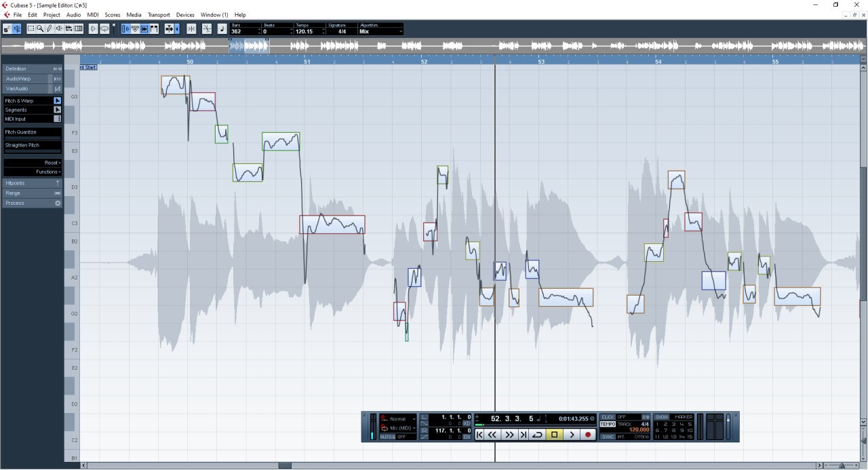868x470 pixels.
Task: Adjust the Pitch Quantize slider
Action: pyautogui.click(x=33, y=138)
